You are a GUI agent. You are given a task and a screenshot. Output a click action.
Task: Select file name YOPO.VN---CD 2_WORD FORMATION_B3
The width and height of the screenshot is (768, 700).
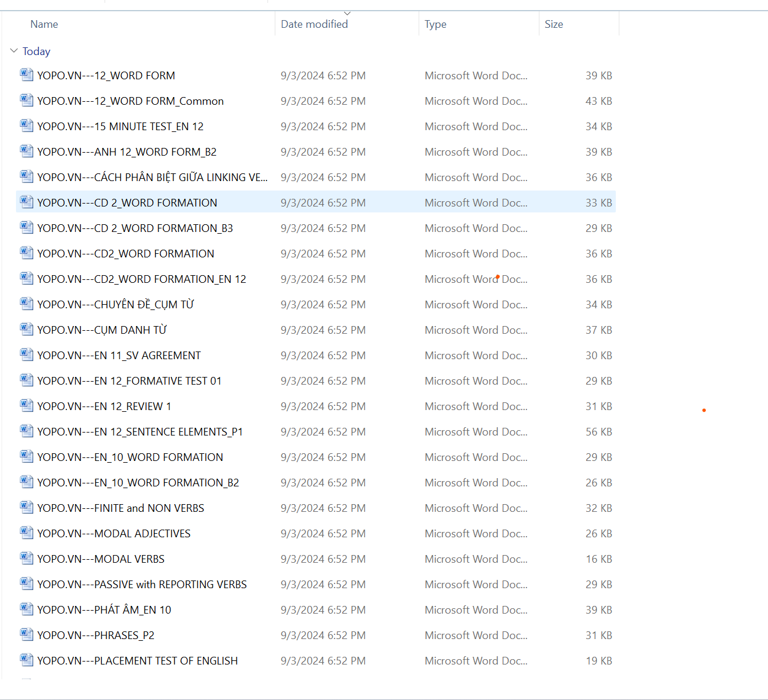[135, 228]
